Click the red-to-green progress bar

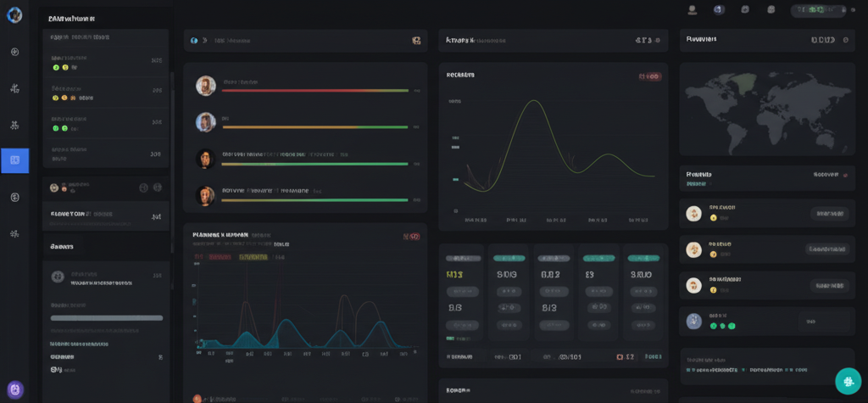click(315, 90)
